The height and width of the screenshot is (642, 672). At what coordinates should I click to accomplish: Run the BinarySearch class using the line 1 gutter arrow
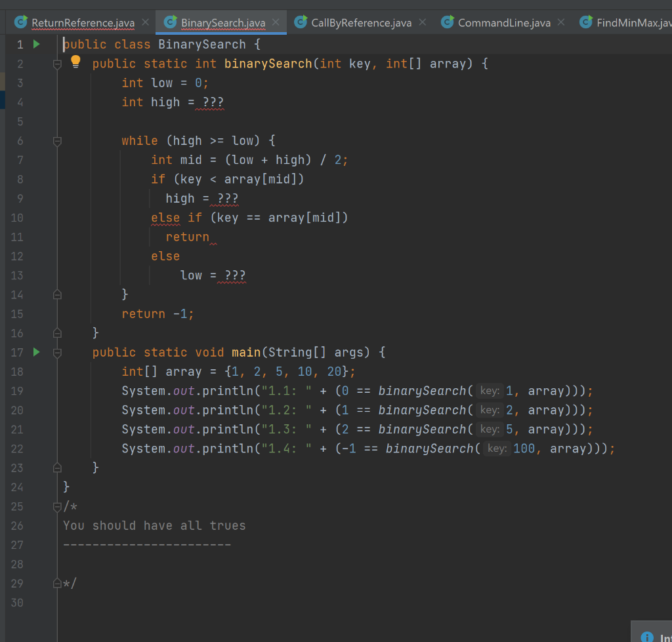tap(37, 44)
